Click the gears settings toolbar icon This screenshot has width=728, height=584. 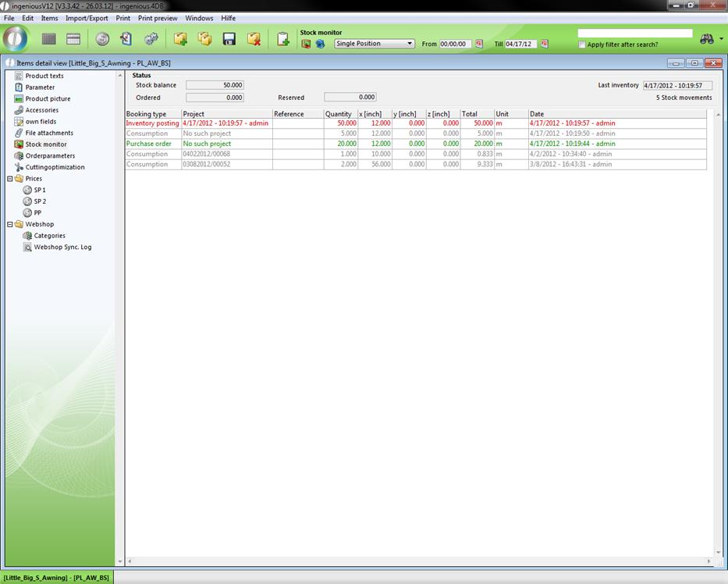[151, 39]
